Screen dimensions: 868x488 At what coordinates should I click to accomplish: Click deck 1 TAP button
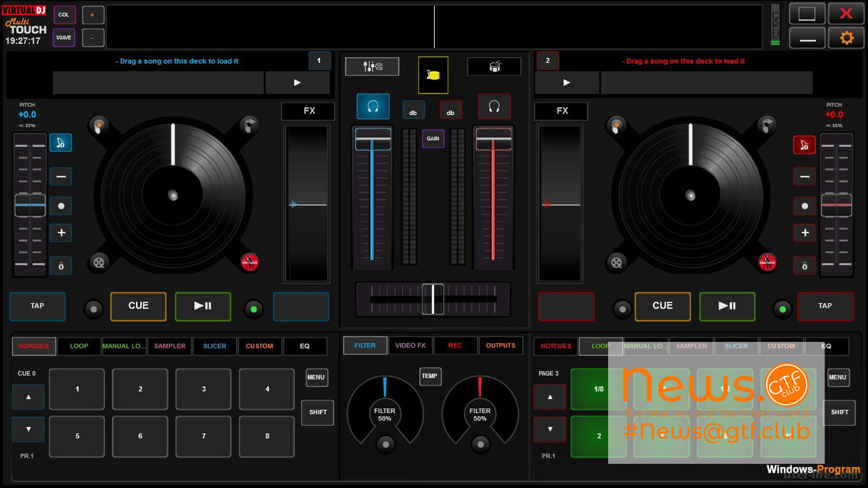(38, 307)
